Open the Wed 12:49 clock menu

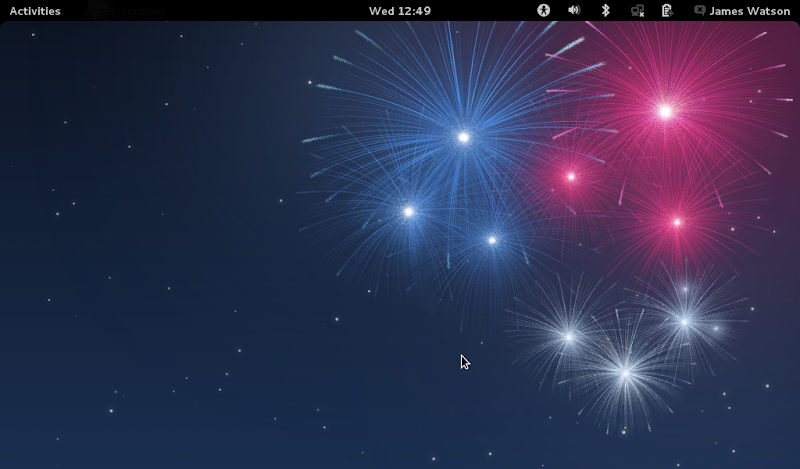[x=400, y=11]
